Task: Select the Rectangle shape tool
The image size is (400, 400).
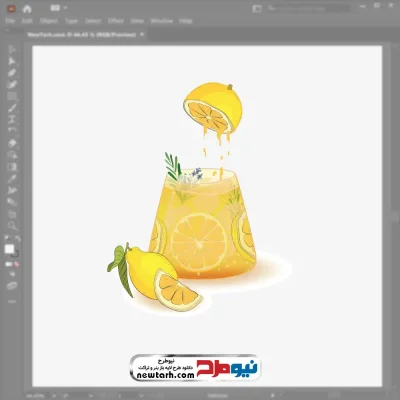Action: (12, 97)
